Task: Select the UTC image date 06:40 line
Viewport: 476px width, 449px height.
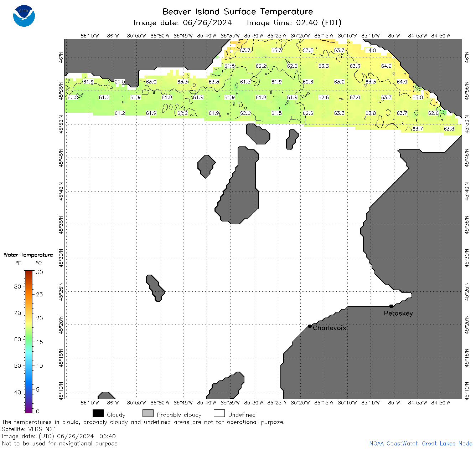Action: pos(59,436)
